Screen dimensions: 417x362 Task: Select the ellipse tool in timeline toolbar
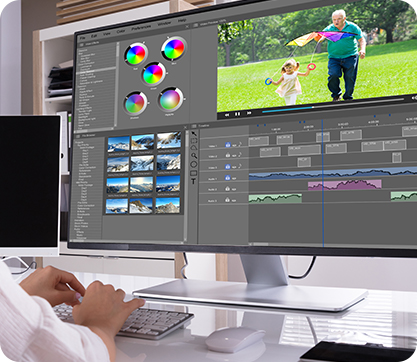pyautogui.click(x=194, y=164)
